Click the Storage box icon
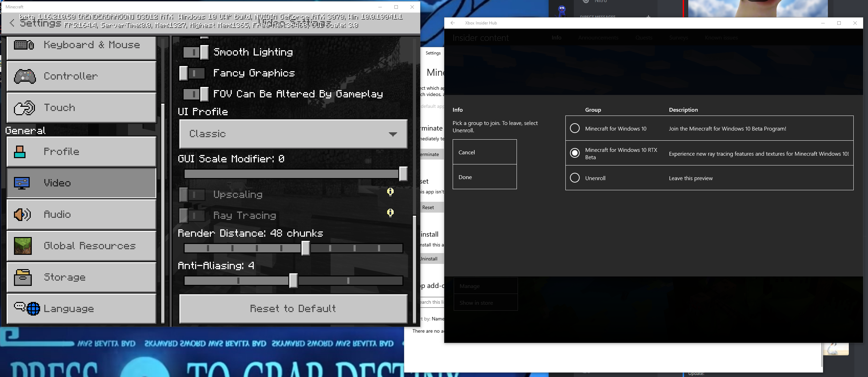Viewport: 868px width, 377px height. click(x=23, y=278)
